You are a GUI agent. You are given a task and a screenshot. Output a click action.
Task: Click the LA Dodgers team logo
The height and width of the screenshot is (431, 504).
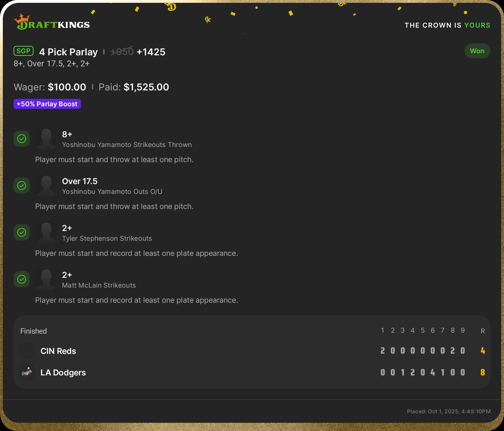pos(27,372)
